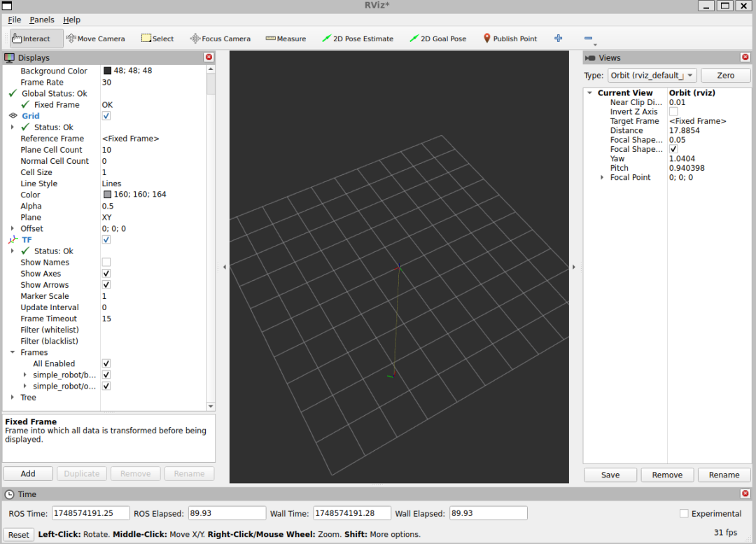Select the 2D Goal Pose tool

click(437, 39)
